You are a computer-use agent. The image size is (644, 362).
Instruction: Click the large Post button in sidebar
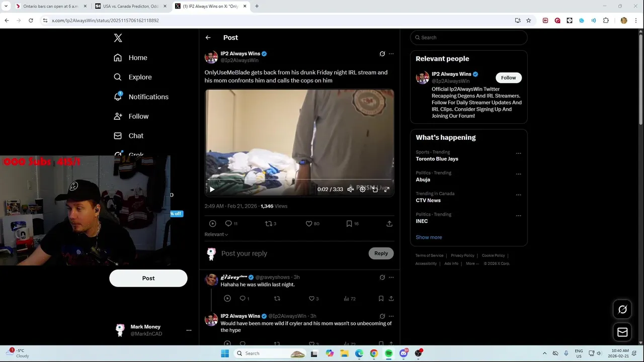(148, 278)
